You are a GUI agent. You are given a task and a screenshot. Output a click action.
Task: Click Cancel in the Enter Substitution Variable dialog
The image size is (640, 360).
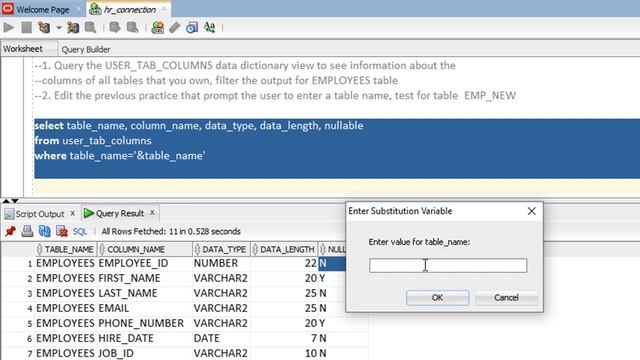click(506, 298)
